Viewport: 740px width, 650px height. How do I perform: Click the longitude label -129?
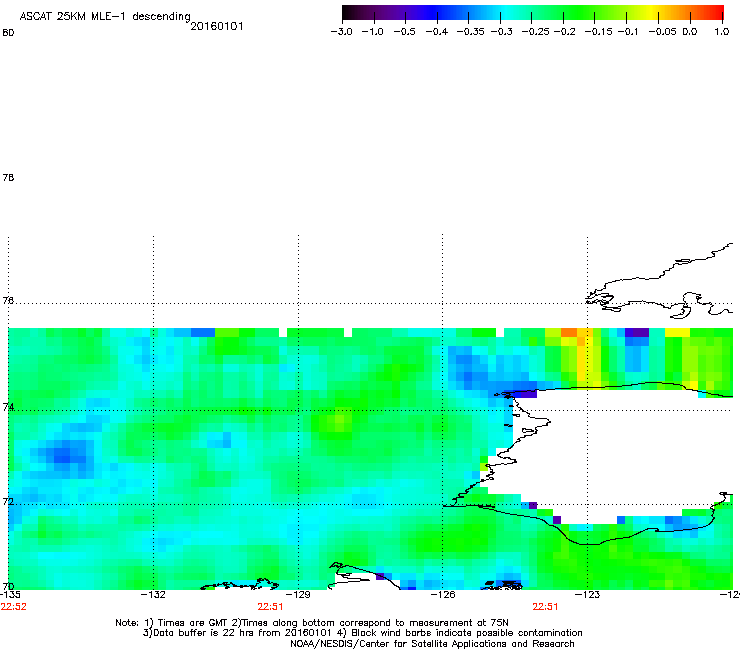click(298, 594)
